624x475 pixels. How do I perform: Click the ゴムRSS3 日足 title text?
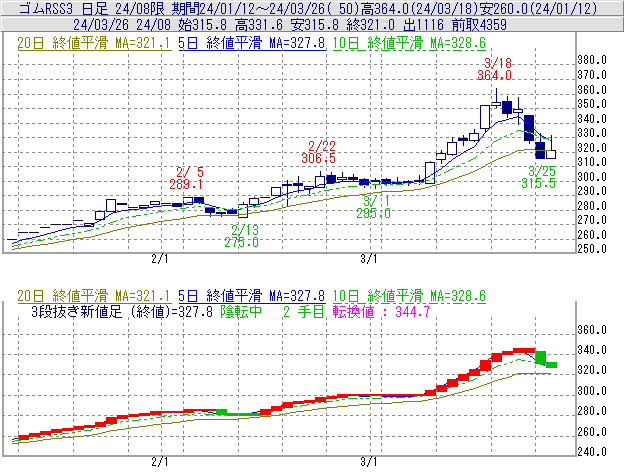(x=63, y=8)
